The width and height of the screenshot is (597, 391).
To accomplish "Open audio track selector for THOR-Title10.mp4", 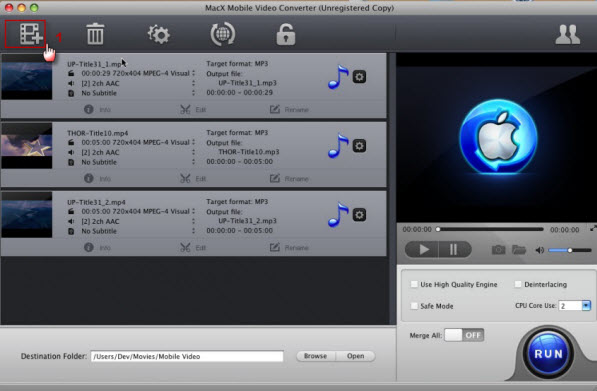I will point(193,152).
